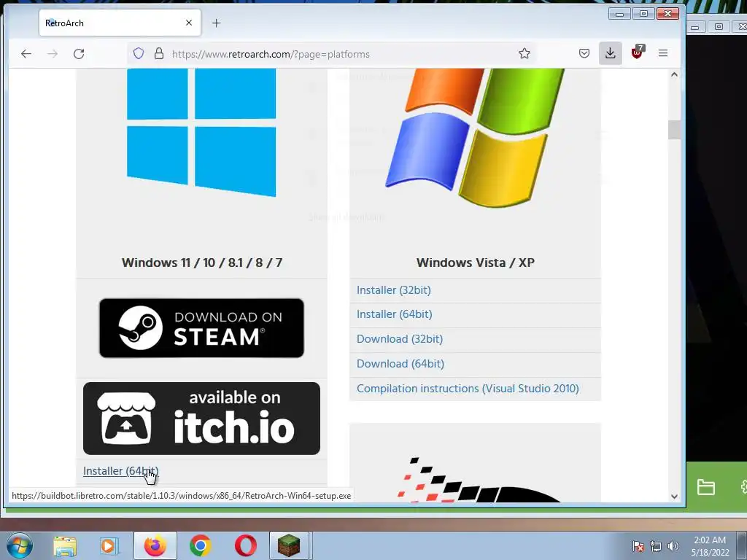The width and height of the screenshot is (747, 560).
Task: Switch to Firefox in the taskbar
Action: pyautogui.click(x=155, y=545)
